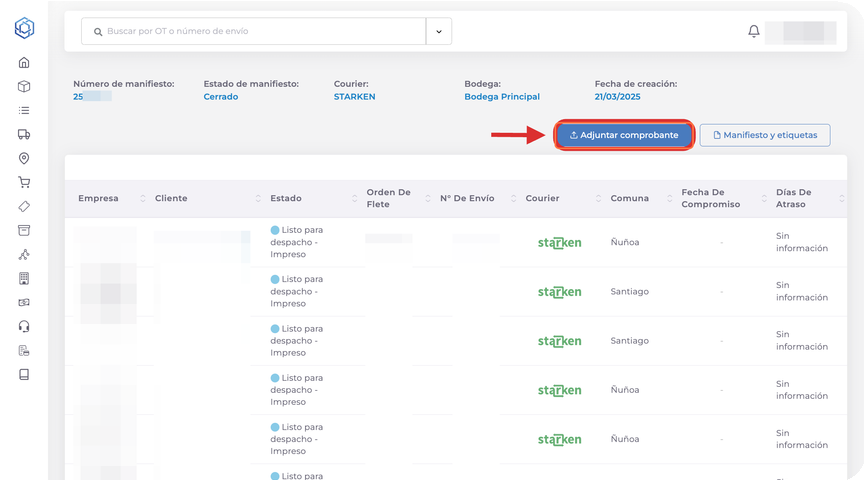The image size is (864, 480).
Task: Open the archive box sidebar icon
Action: (x=24, y=230)
